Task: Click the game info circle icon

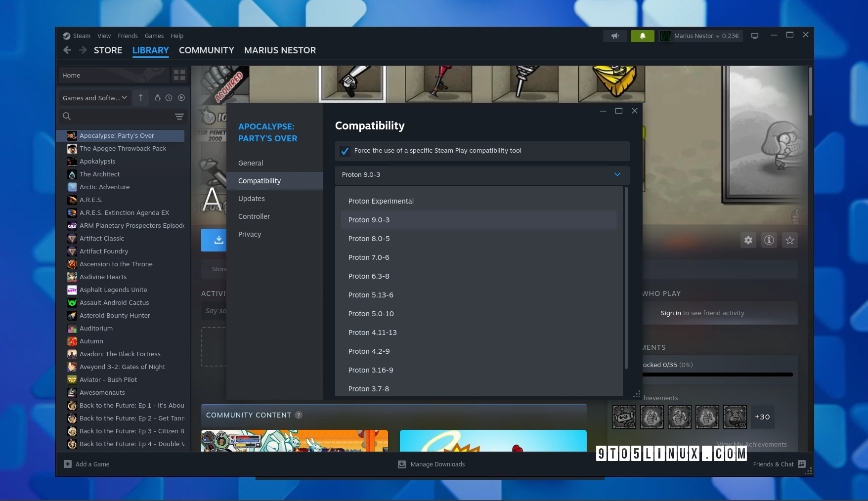Action: coord(769,240)
